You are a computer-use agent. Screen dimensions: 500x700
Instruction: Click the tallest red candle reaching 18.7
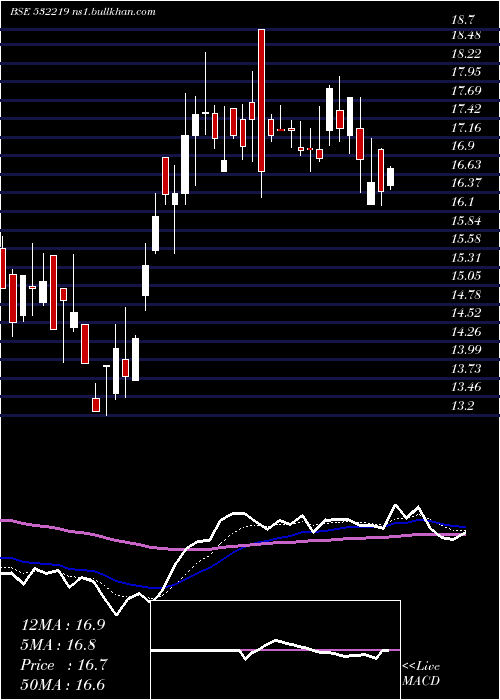point(262,100)
